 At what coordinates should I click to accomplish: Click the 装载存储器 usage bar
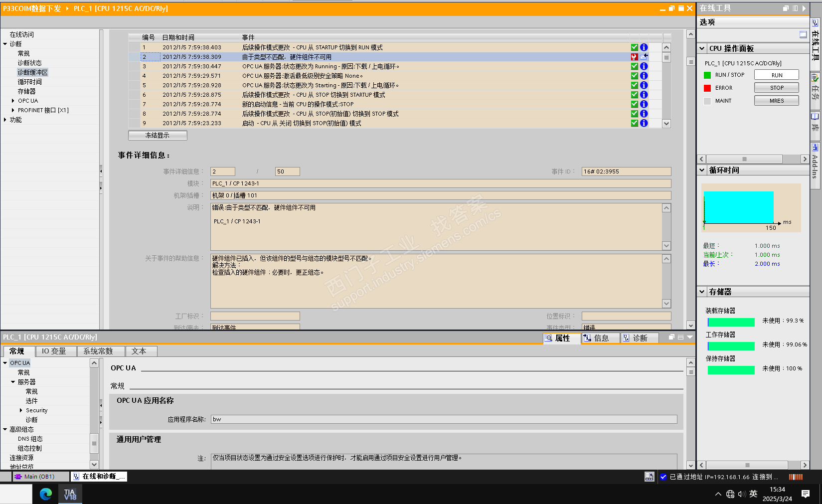[731, 322]
